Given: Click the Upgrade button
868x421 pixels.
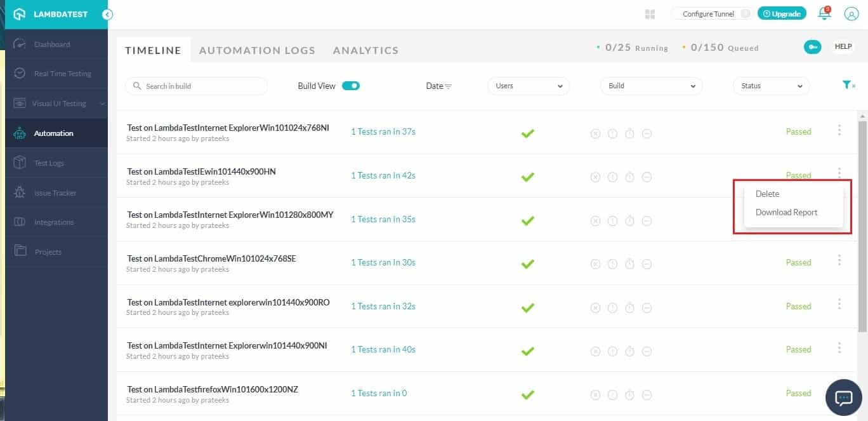Looking at the screenshot, I should point(782,14).
